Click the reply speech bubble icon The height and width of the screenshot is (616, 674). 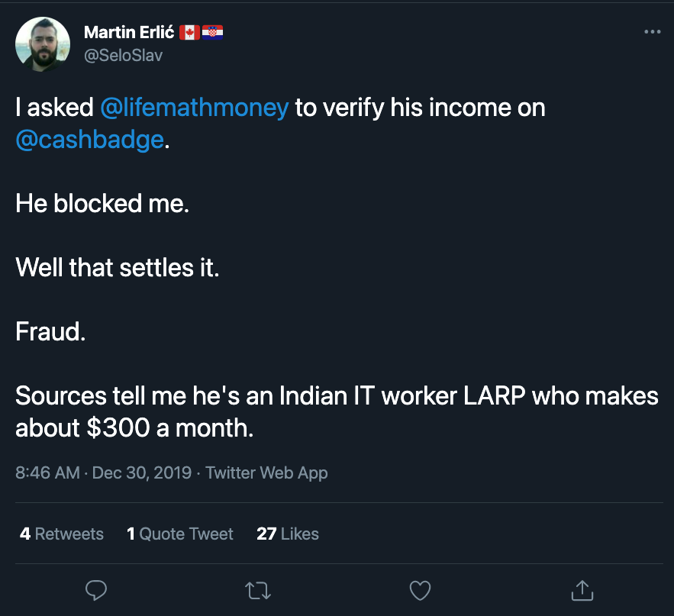(x=96, y=590)
